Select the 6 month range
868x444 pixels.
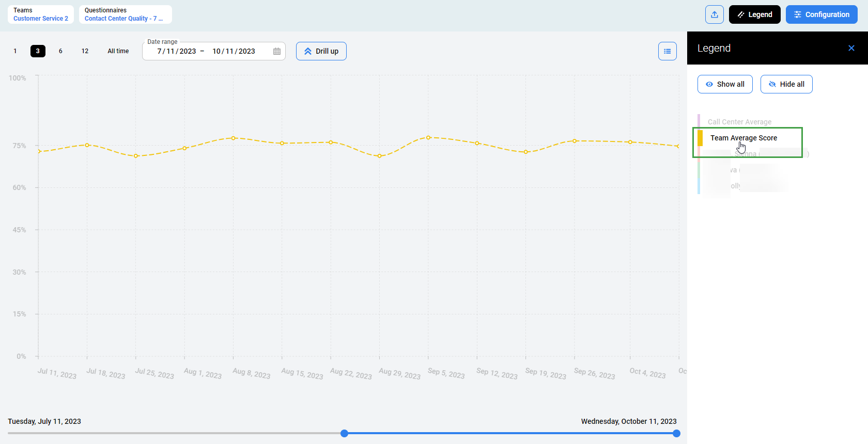pyautogui.click(x=60, y=51)
